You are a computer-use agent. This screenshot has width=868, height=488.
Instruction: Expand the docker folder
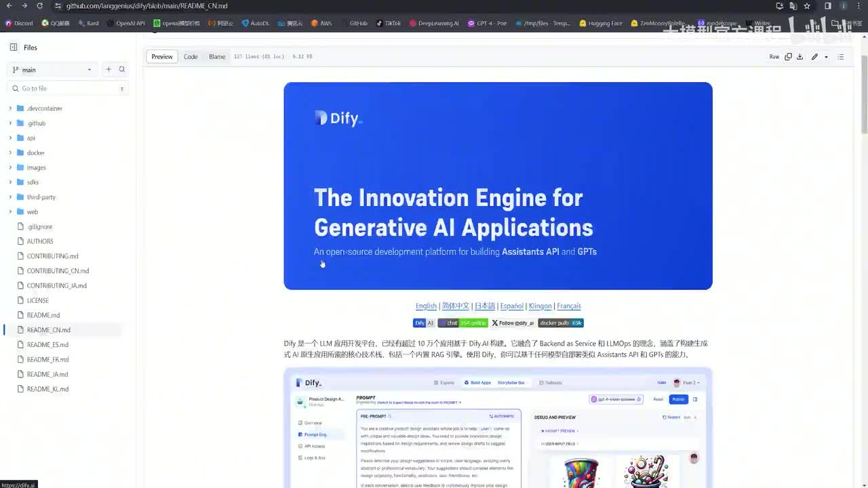point(10,153)
